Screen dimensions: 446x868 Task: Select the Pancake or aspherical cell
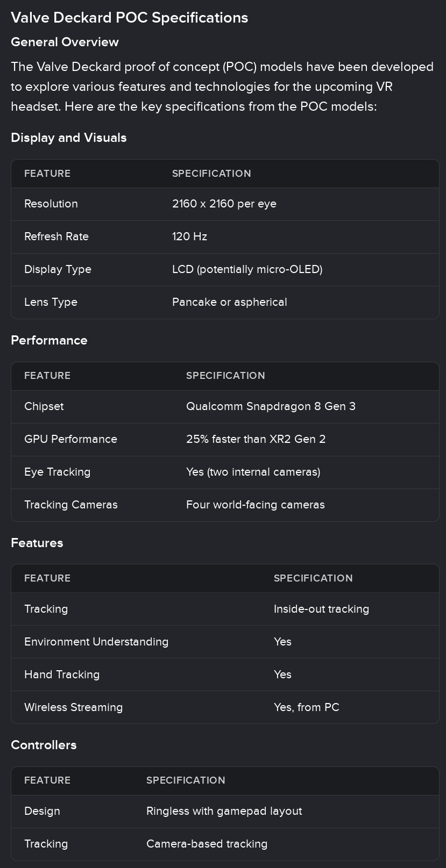tap(230, 302)
